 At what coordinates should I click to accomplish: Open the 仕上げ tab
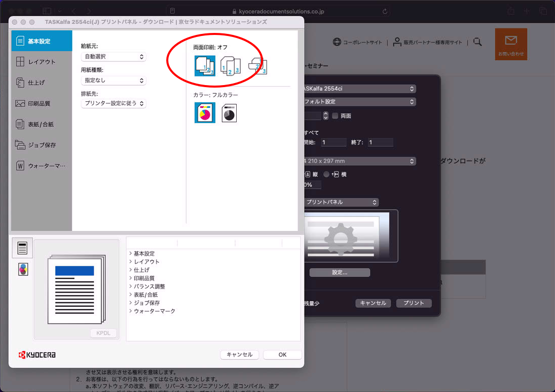tap(42, 83)
